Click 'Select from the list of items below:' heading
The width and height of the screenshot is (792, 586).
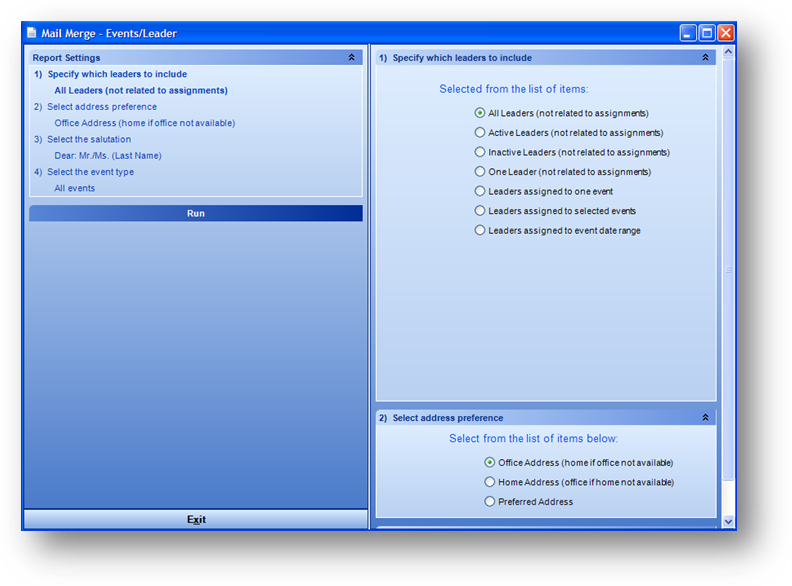pos(533,438)
